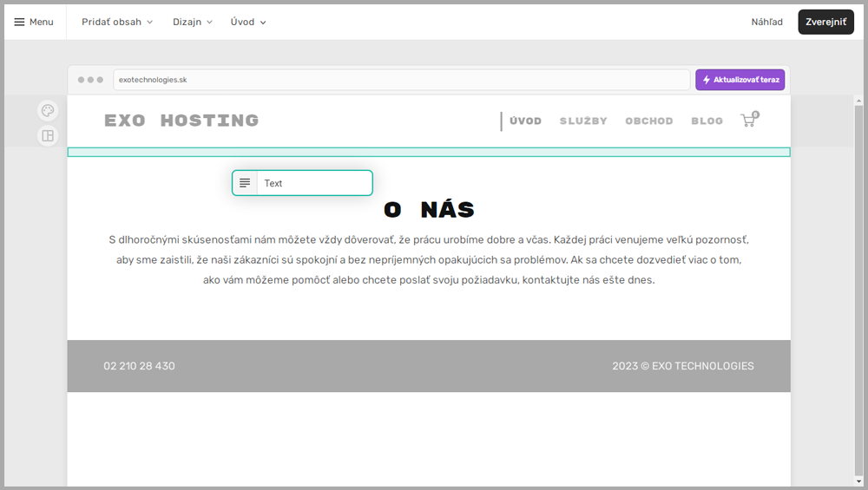Select the O NÁS heading
Image resolution: width=868 pixels, height=490 pixels.
click(429, 210)
